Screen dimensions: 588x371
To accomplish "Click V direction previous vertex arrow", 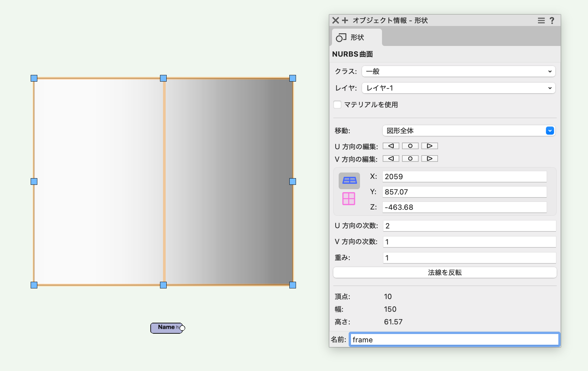I will pyautogui.click(x=391, y=159).
